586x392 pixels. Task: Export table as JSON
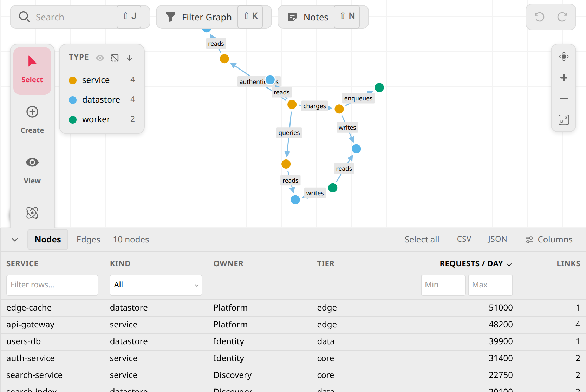click(x=497, y=239)
